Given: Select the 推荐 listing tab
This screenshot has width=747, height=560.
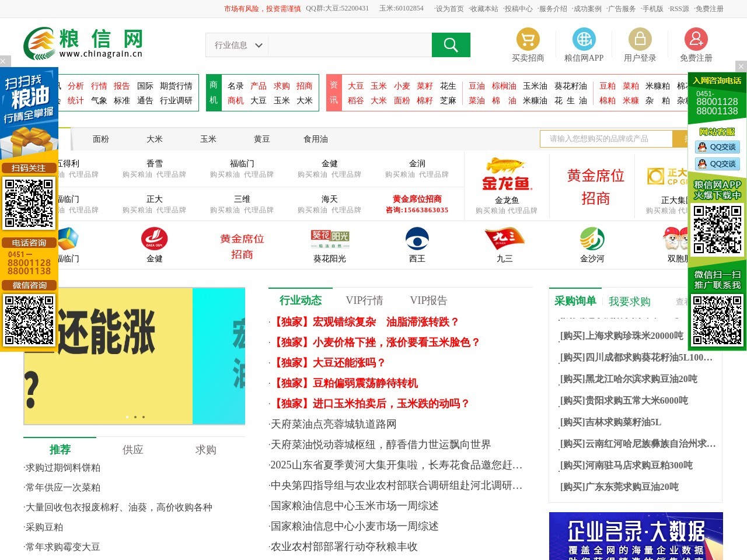Looking at the screenshot, I should pyautogui.click(x=60, y=449).
